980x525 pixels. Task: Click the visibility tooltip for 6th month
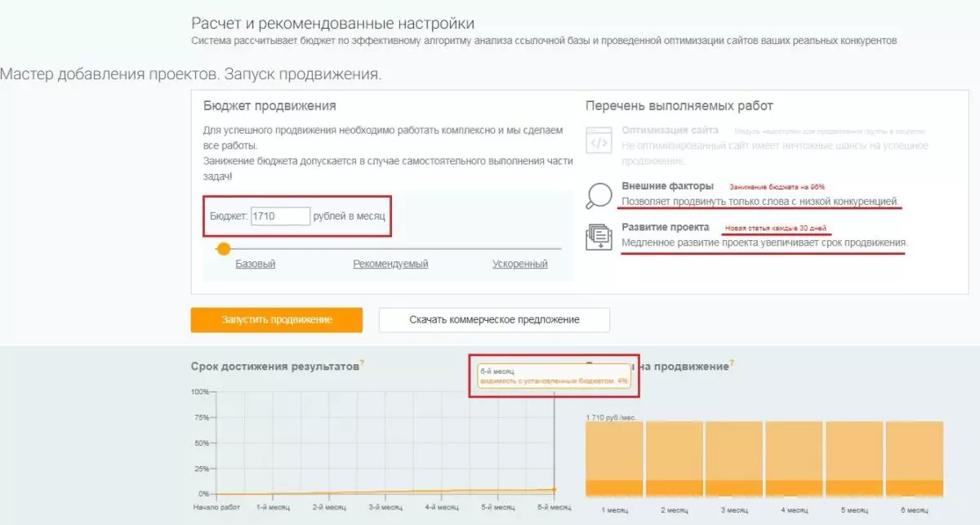(x=554, y=376)
